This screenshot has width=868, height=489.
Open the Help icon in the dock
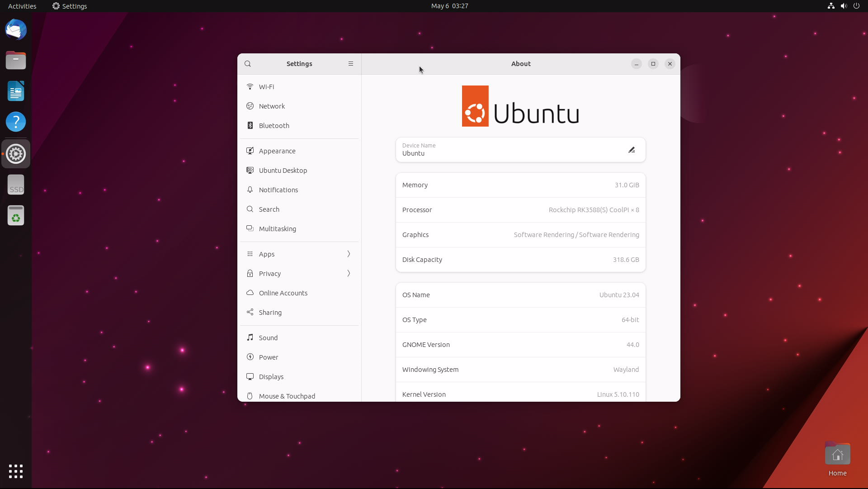click(16, 122)
